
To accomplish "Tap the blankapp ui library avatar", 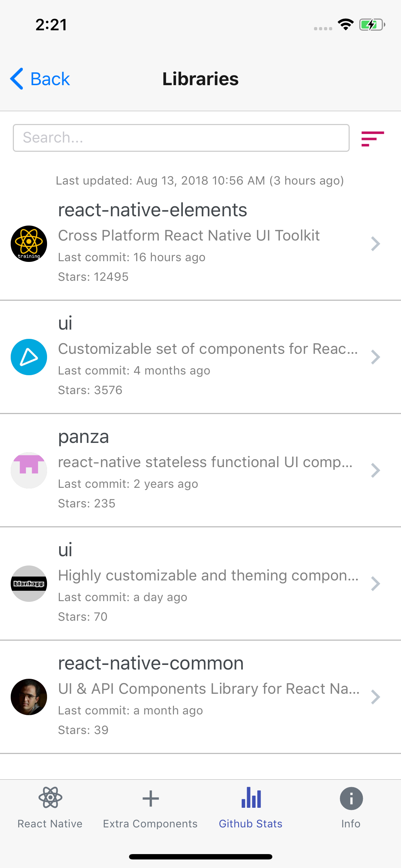I will click(x=29, y=583).
